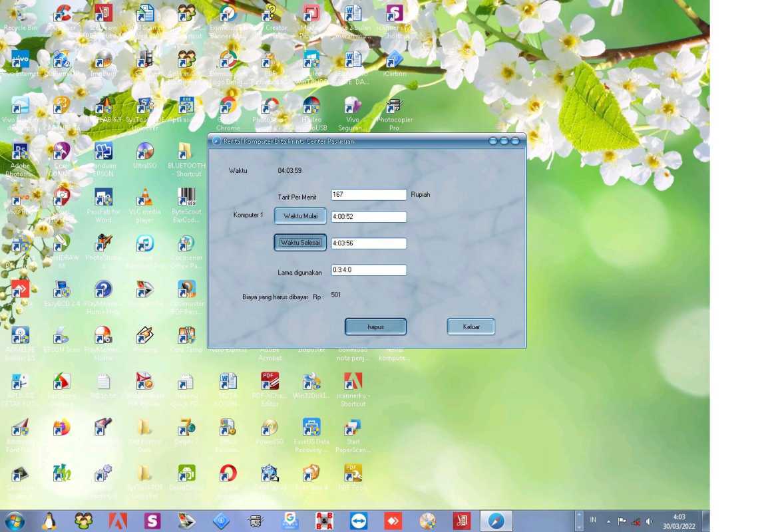Click the hapus button
This screenshot has height=532, width=762.
[377, 327]
